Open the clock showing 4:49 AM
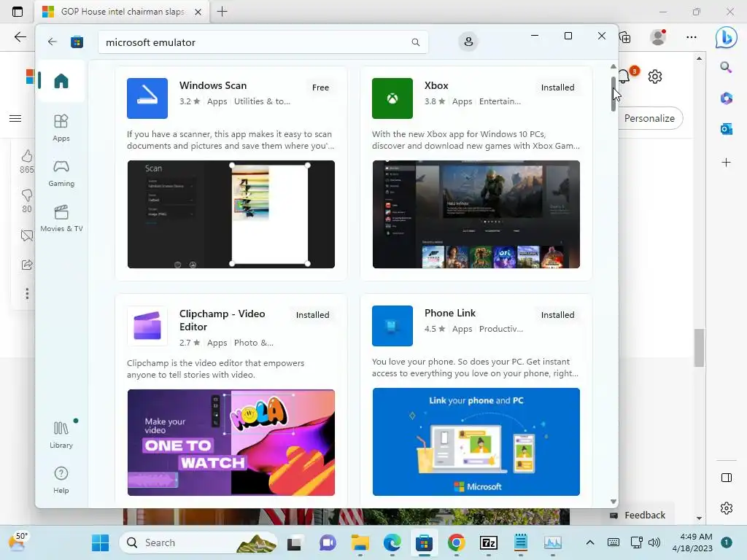This screenshot has height=560, width=747. 692,542
